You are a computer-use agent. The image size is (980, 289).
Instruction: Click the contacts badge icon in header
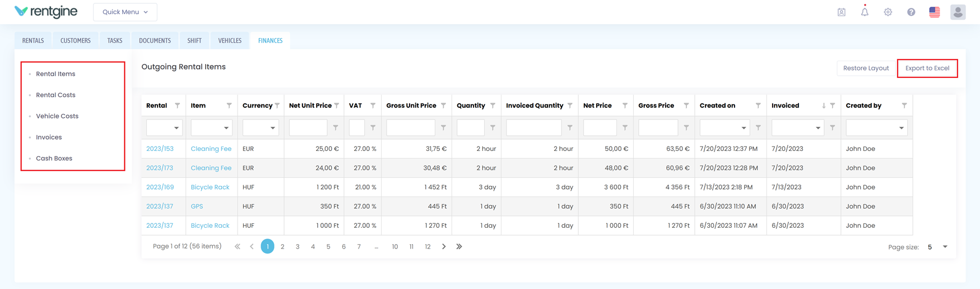pyautogui.click(x=842, y=12)
